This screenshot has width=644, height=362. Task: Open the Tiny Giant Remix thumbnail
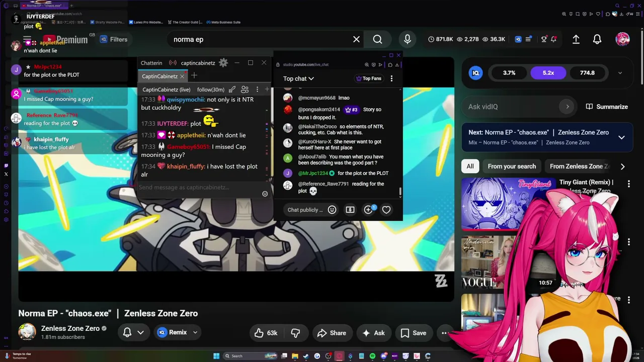coord(508,204)
